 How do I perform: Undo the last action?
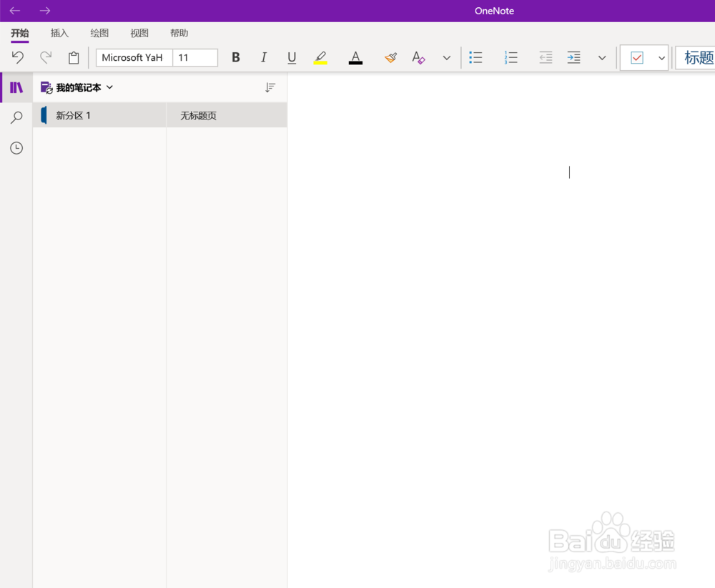tap(17, 57)
